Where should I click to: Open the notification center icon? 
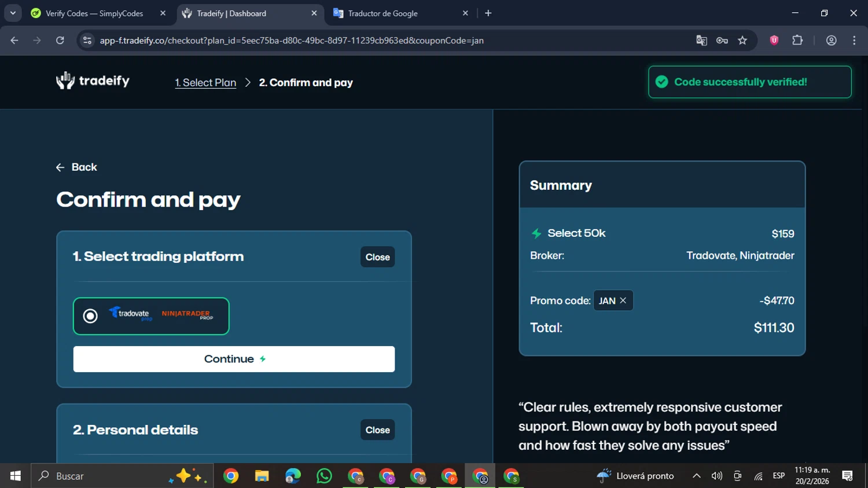pyautogui.click(x=848, y=476)
